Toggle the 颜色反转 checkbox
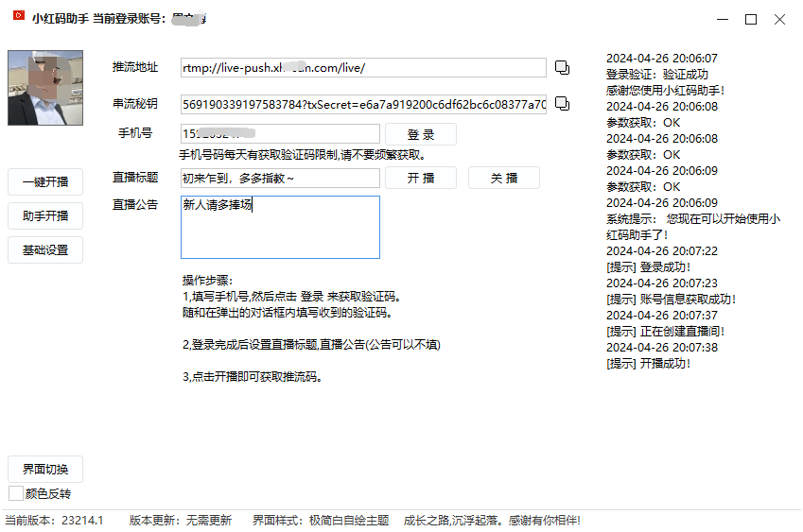Screen dimensions: 803x532 (x=16, y=493)
